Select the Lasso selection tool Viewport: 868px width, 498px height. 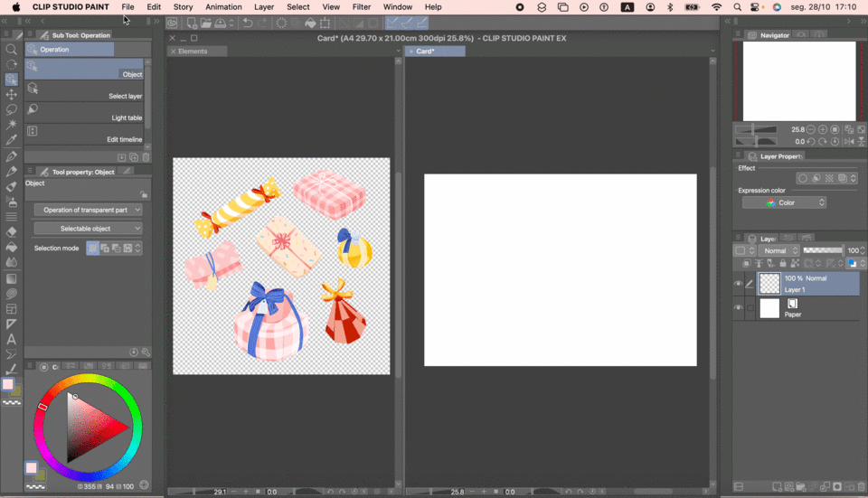pyautogui.click(x=11, y=109)
